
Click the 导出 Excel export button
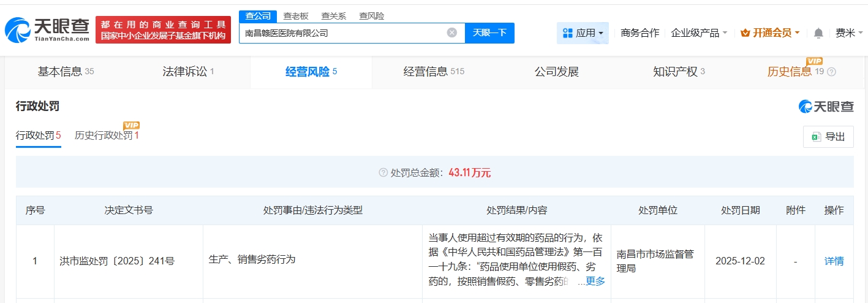pos(828,137)
